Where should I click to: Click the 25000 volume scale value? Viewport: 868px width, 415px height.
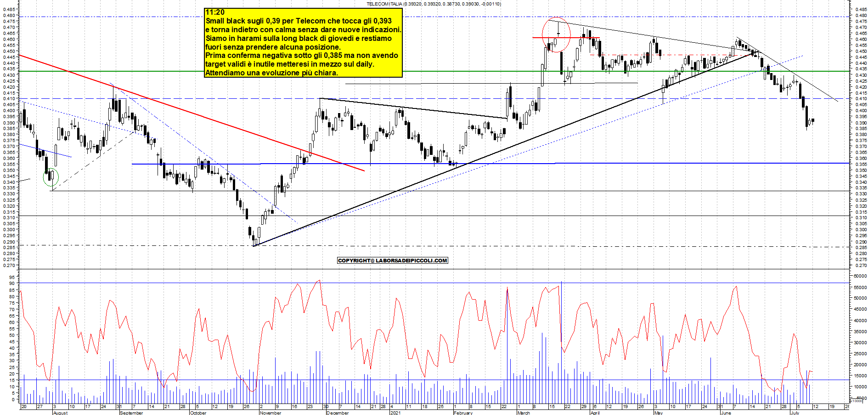tap(860, 353)
